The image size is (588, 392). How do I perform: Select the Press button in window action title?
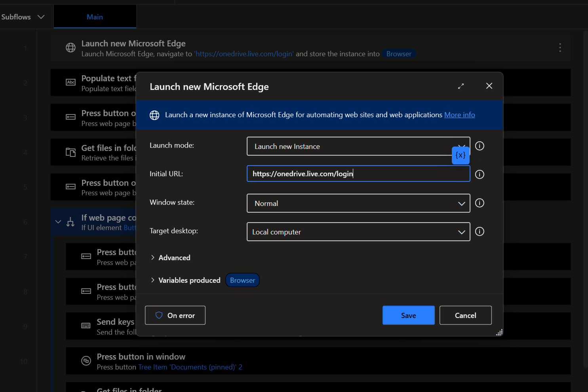click(141, 357)
